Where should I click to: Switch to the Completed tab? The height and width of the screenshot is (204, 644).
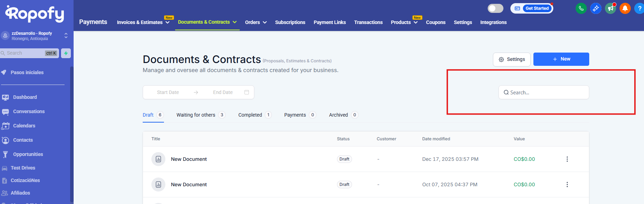pyautogui.click(x=250, y=115)
